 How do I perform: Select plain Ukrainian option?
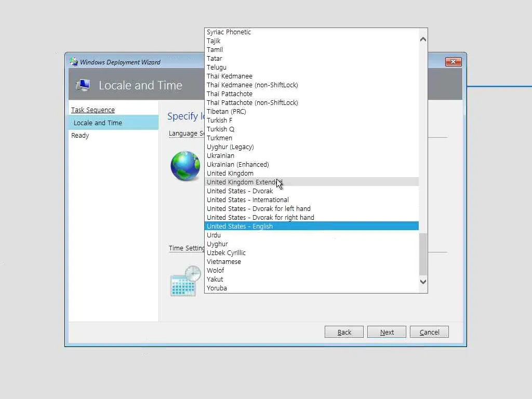[x=312, y=155]
